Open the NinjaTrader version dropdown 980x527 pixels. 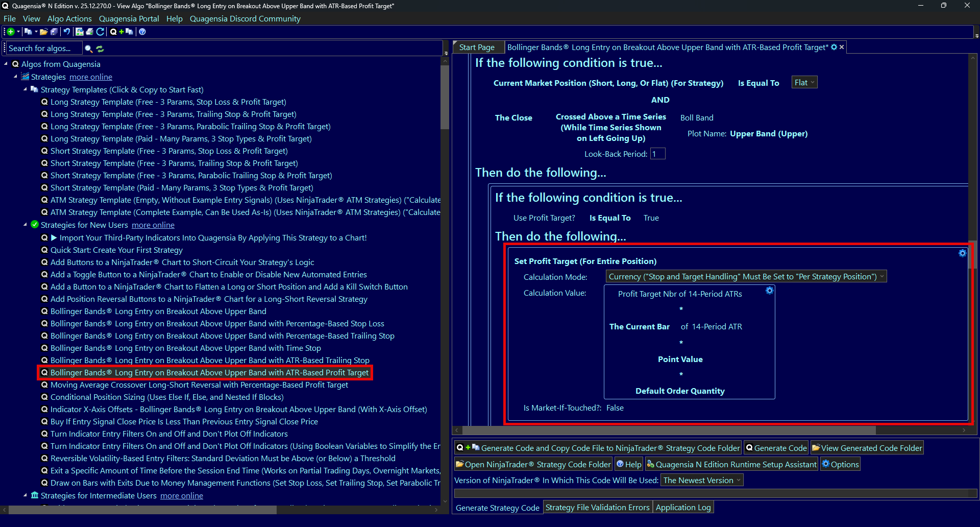pyautogui.click(x=702, y=481)
